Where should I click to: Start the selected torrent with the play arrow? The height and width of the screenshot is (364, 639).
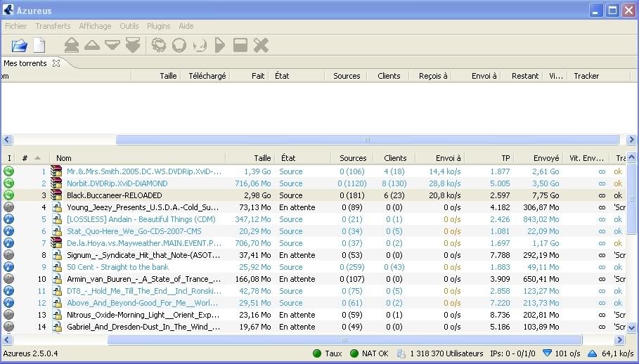pos(219,45)
